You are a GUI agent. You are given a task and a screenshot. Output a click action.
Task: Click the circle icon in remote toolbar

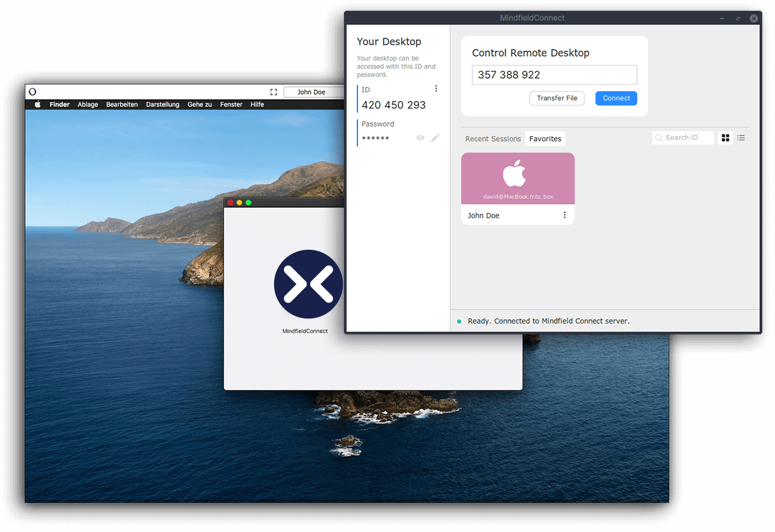pyautogui.click(x=33, y=92)
